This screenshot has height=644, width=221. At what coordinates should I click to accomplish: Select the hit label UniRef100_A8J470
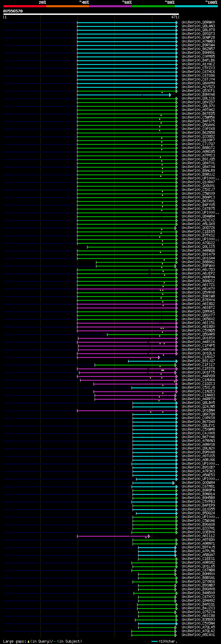198,288
